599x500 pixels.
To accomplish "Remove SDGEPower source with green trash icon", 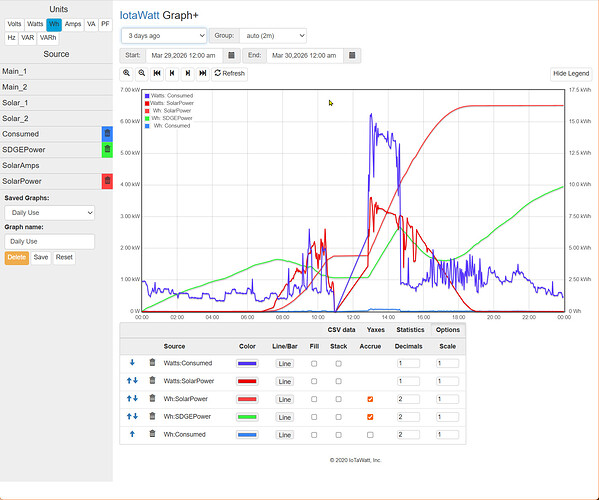I will (107, 149).
